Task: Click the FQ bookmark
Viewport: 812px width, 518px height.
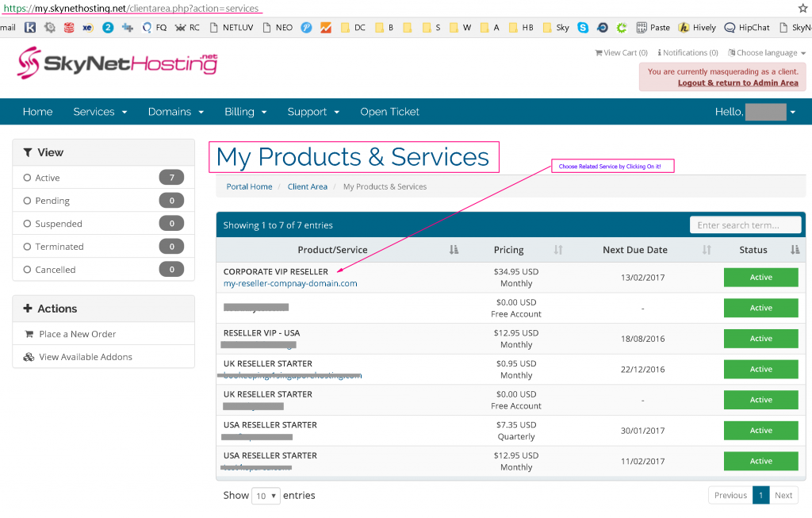Action: tap(155, 28)
